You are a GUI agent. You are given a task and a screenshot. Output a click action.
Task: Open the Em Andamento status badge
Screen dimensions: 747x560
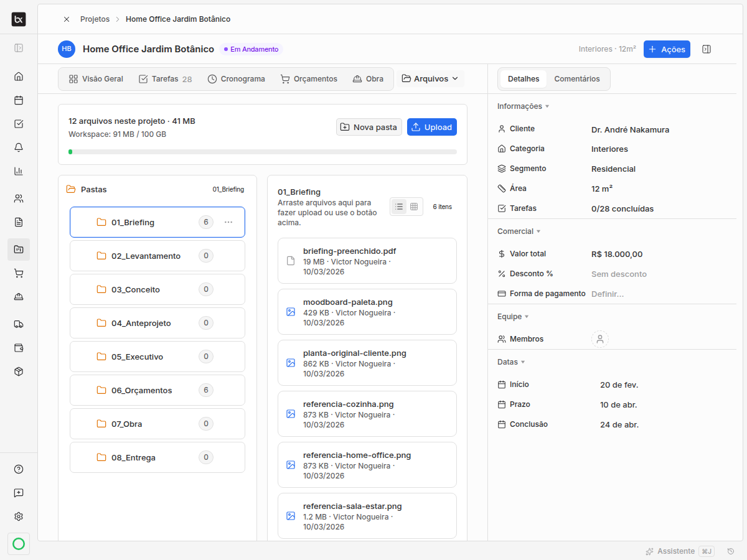click(x=251, y=49)
